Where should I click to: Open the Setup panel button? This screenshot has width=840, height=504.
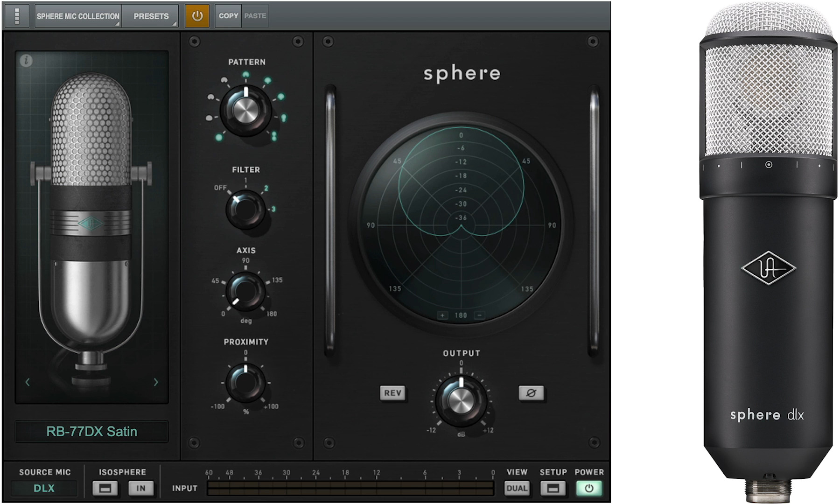pos(553,489)
